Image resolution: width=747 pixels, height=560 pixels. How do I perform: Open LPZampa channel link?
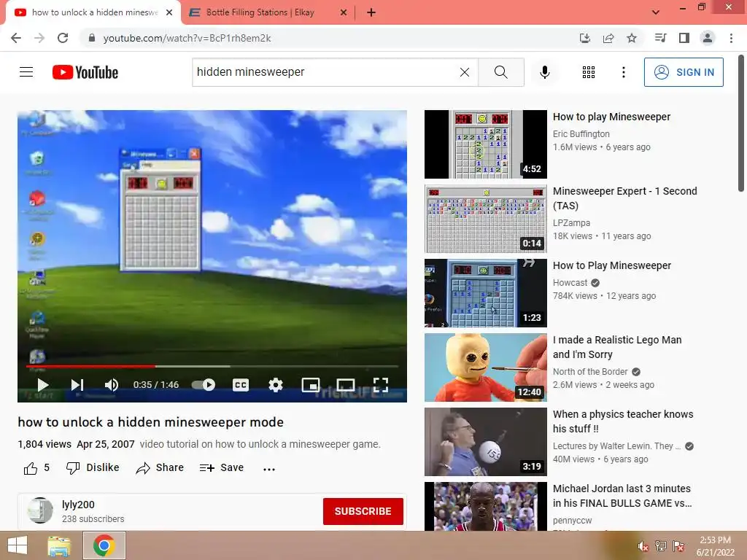tap(571, 222)
